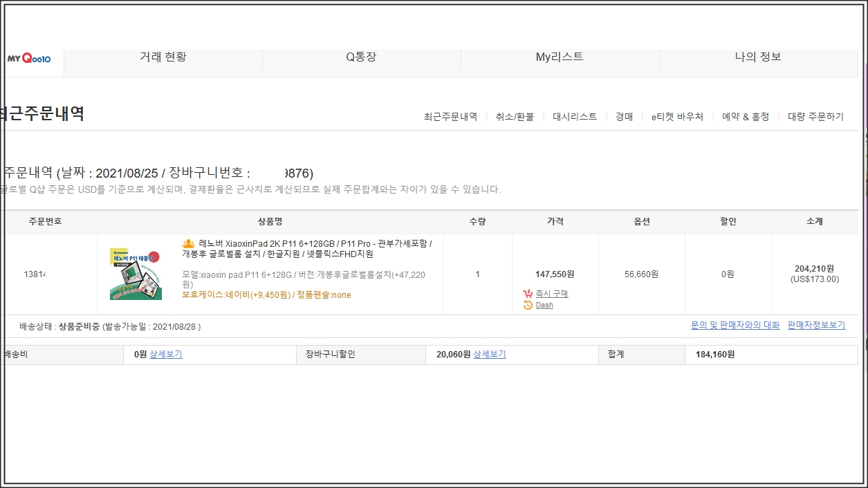Click the 0원 discount cell in the order row

tap(728, 274)
